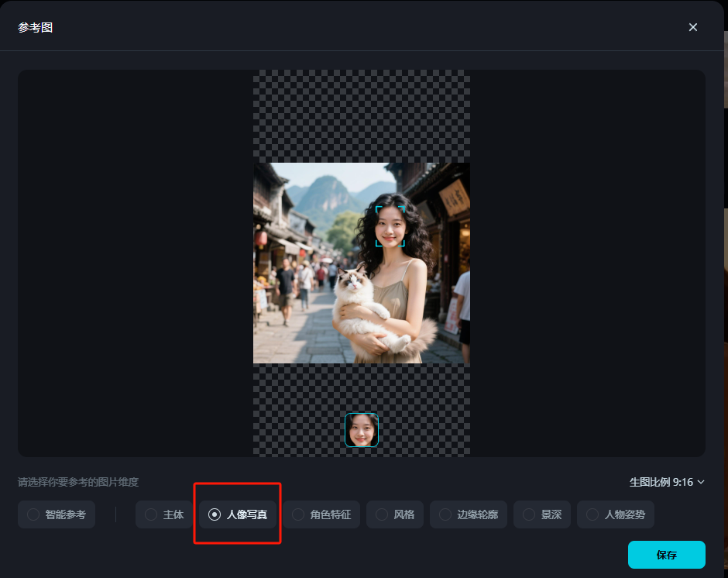Click the 请选择你要参考的图片维度 hint text

tap(78, 482)
